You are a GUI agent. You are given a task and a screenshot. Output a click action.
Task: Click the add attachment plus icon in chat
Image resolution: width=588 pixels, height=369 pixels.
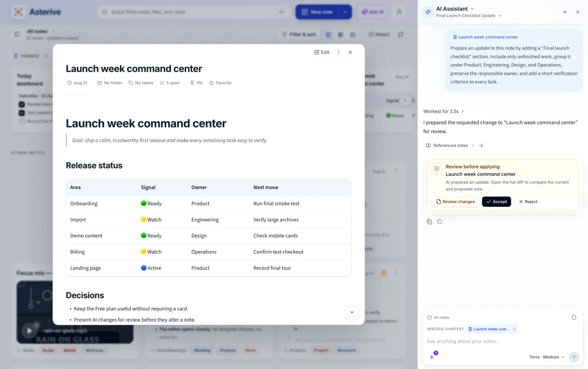432,357
